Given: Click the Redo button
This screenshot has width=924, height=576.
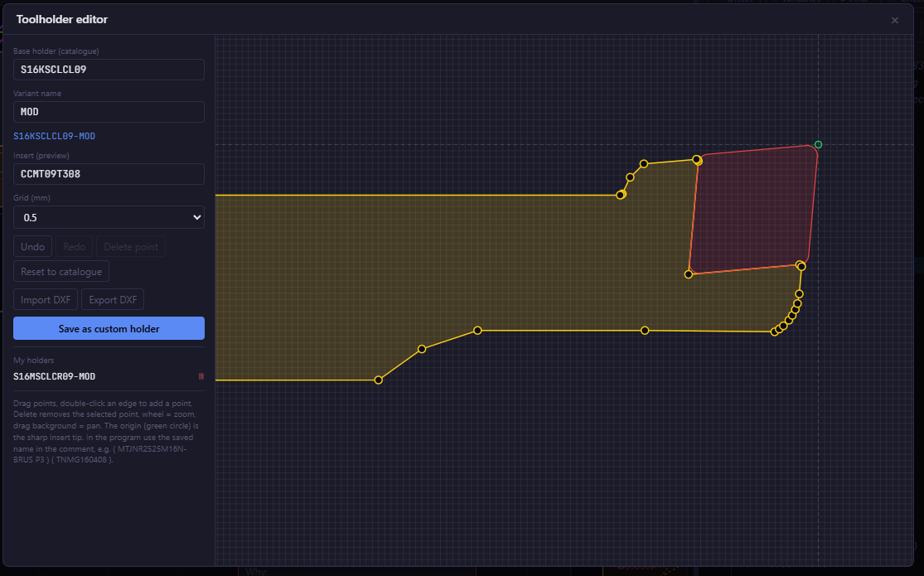Looking at the screenshot, I should click(75, 246).
